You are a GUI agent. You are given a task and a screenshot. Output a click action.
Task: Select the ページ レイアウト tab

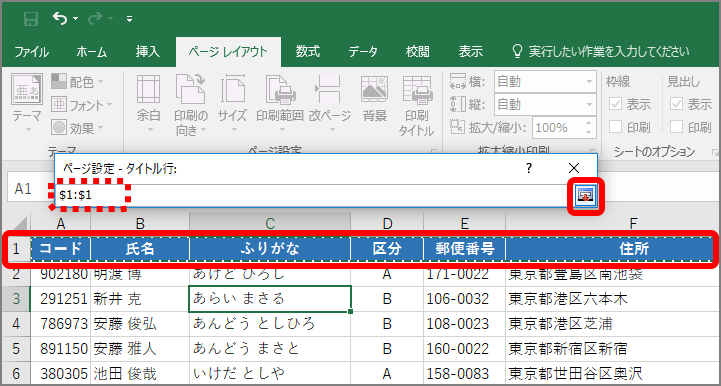(x=228, y=52)
